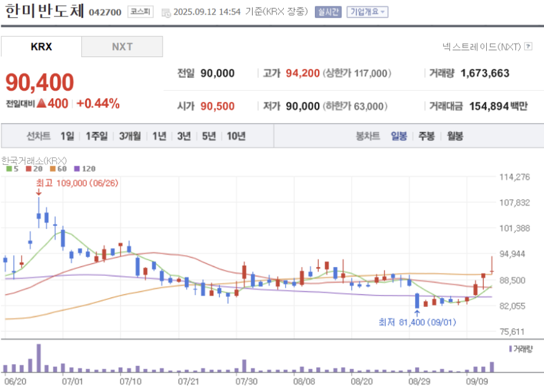Select the 3년 line chart period
The image size is (544, 392).
[x=184, y=136]
